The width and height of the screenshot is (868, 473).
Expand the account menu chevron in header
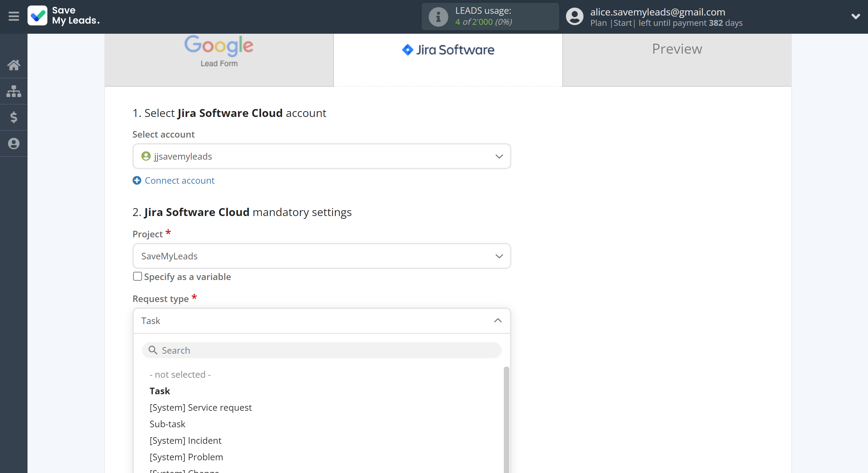point(855,16)
